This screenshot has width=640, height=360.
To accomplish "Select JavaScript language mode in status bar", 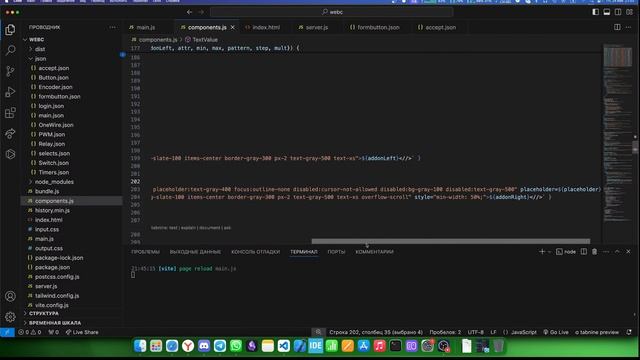I will pyautogui.click(x=524, y=332).
